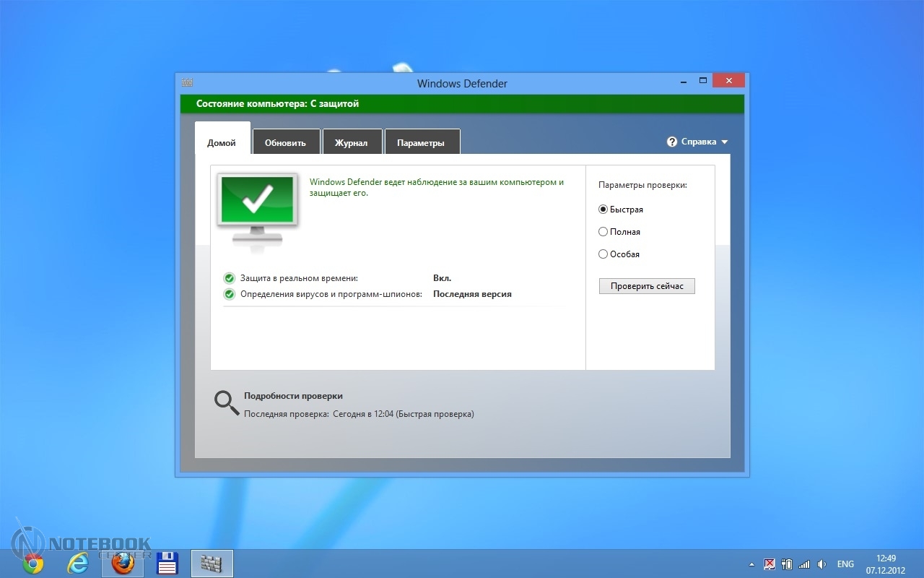Open the volume speaker tray icon
Screen dimensions: 924x578
821,564
